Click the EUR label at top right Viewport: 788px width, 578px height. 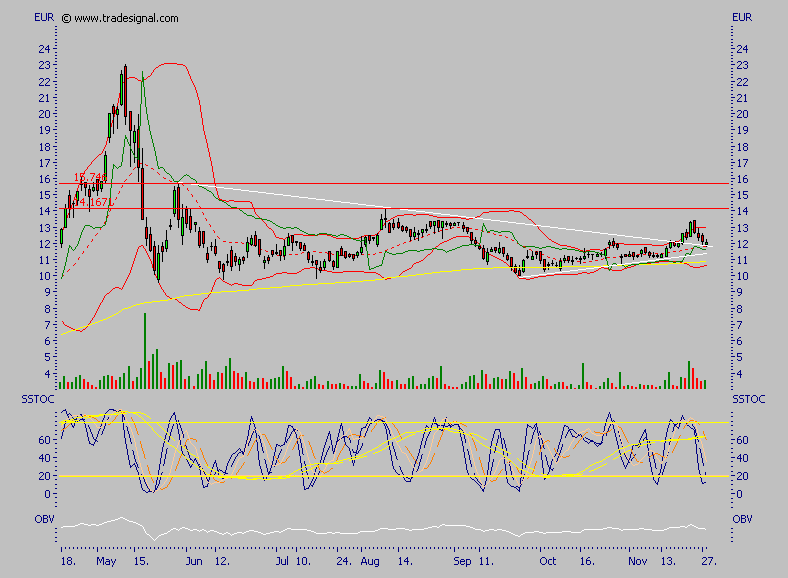[742, 18]
